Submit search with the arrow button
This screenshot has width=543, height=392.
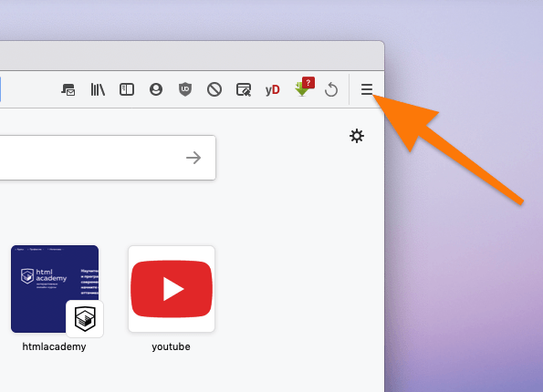coord(193,158)
